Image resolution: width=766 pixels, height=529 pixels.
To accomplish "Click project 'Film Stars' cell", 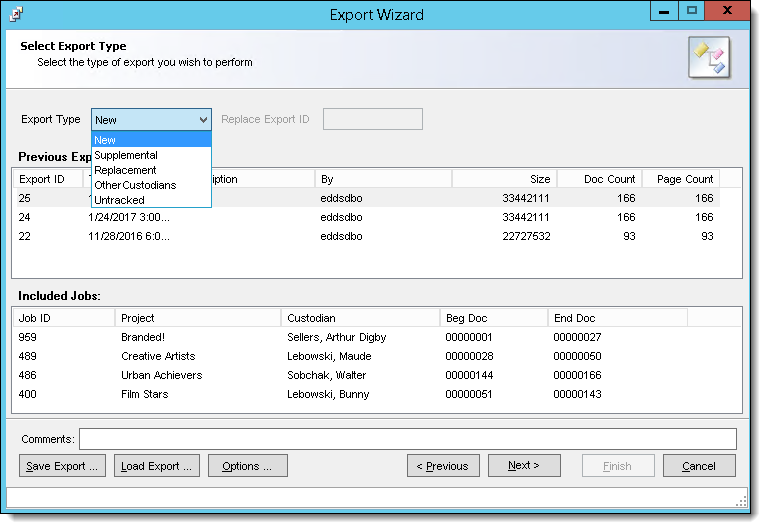I will pyautogui.click(x=145, y=394).
